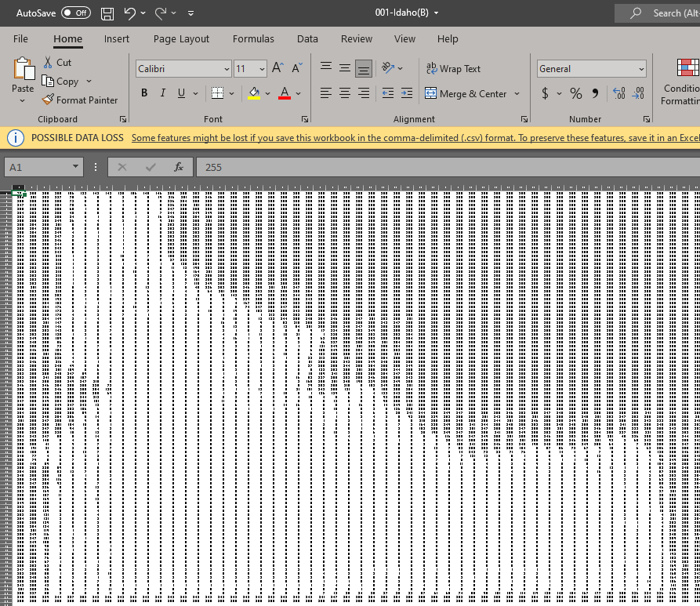
Task: Open underline style dropdown
Action: click(195, 93)
